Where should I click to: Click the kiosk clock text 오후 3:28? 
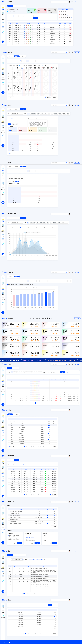(49, 319)
